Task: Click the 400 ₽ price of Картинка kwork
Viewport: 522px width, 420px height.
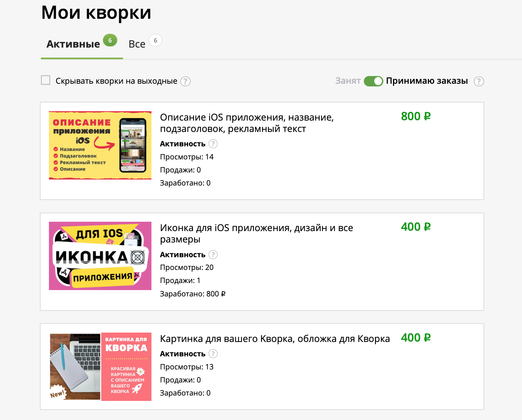Action: 415,338
